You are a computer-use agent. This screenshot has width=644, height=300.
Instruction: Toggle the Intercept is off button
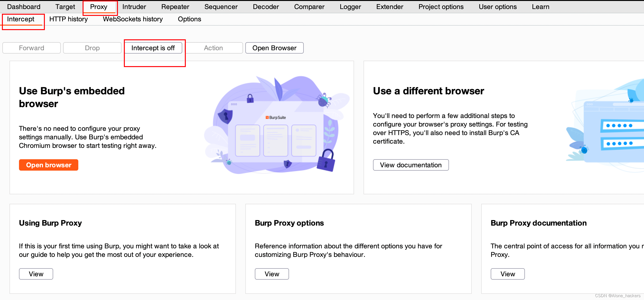pyautogui.click(x=153, y=48)
